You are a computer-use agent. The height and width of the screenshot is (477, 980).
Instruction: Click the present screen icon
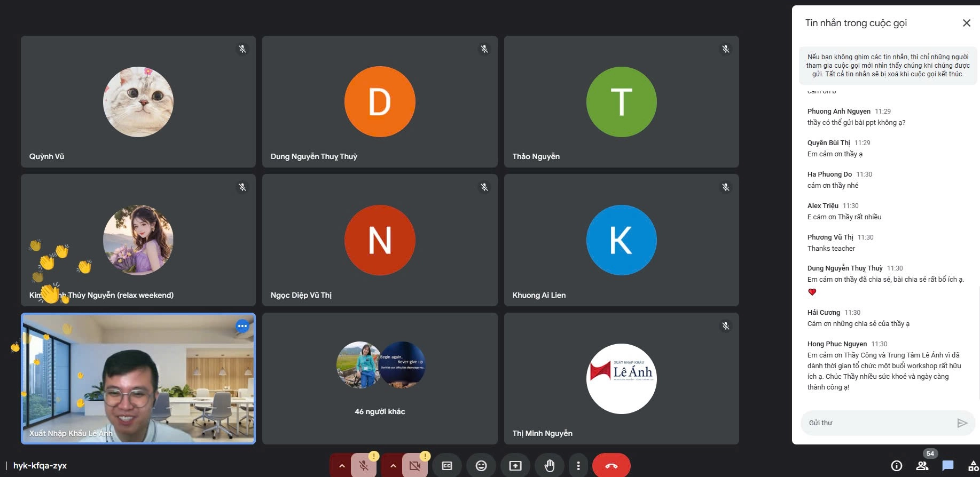coord(515,466)
